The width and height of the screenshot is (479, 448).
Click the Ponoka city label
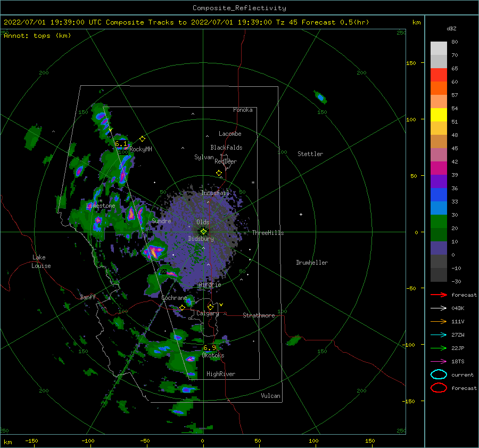tap(243, 110)
